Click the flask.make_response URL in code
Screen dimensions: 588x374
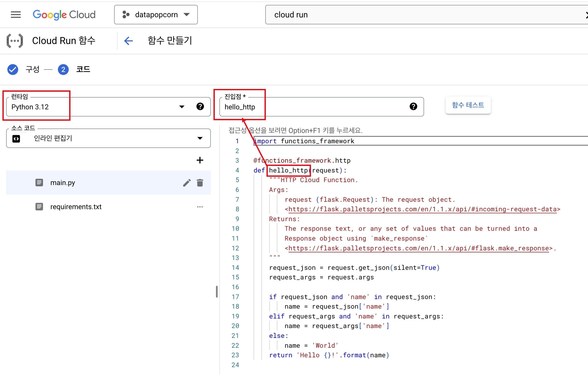click(418, 248)
